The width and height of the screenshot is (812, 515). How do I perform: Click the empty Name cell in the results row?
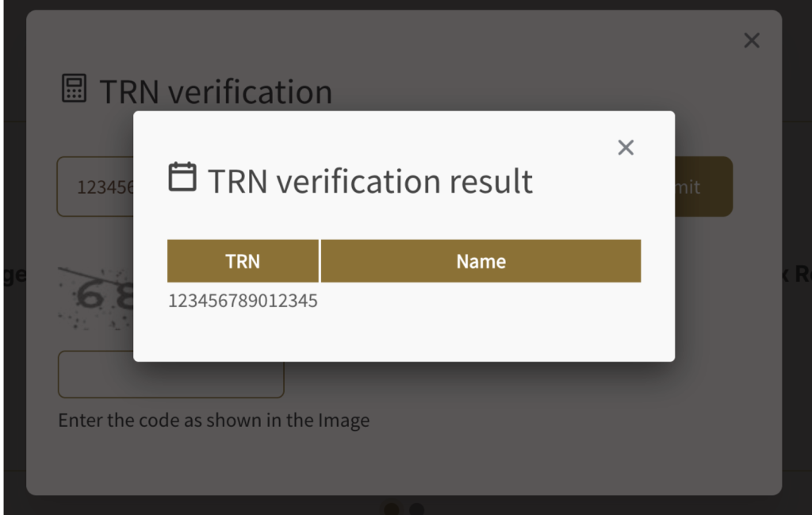tap(481, 301)
